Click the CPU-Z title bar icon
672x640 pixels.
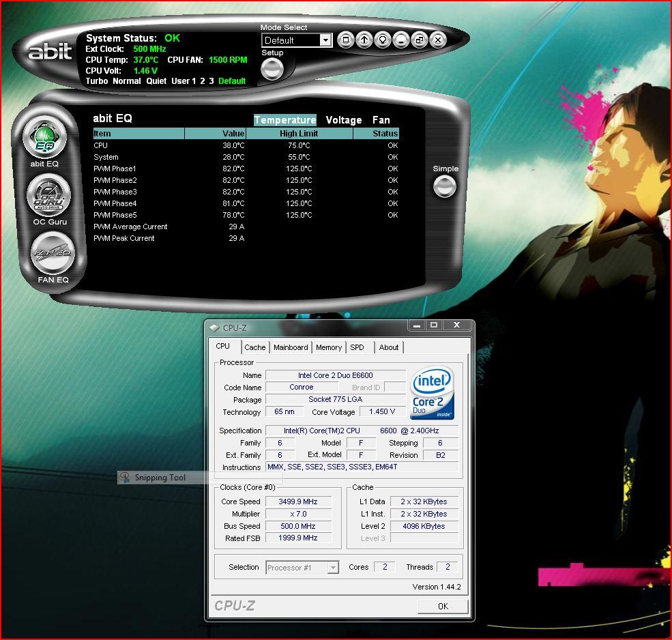pyautogui.click(x=214, y=328)
